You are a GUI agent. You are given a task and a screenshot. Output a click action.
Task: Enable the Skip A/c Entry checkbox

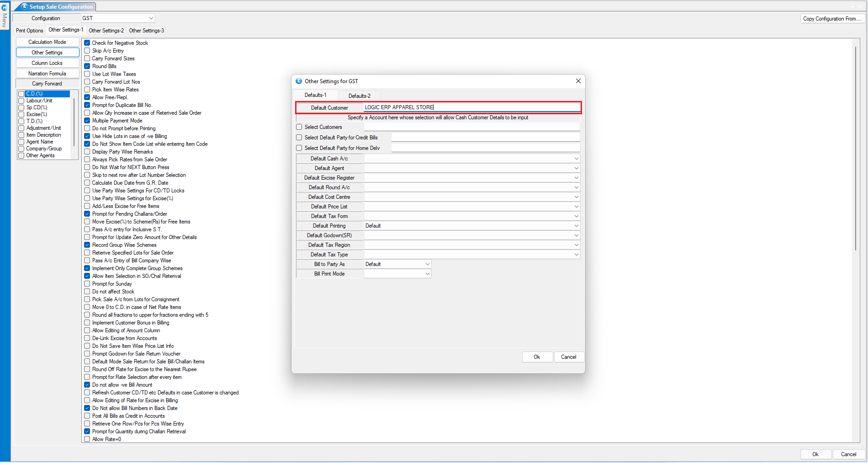click(87, 51)
